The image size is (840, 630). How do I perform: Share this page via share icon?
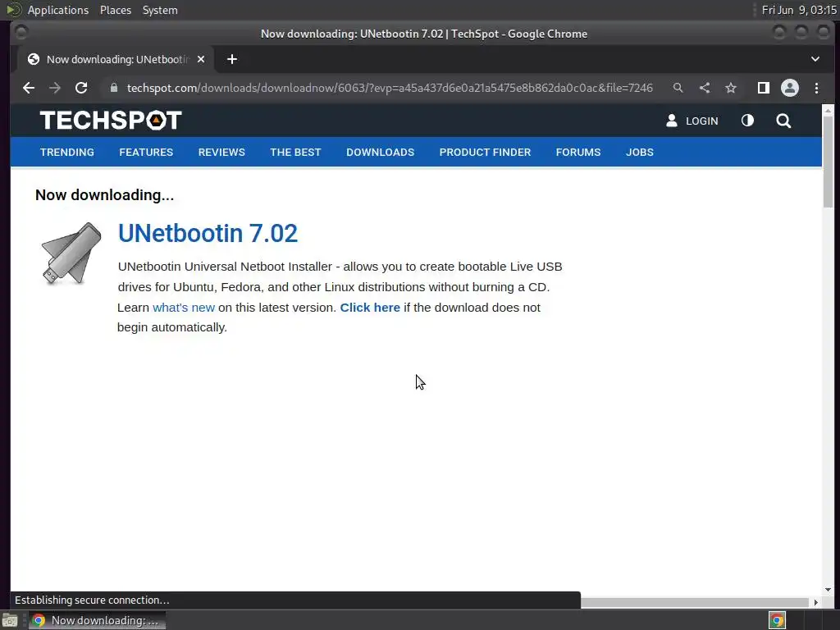(705, 88)
